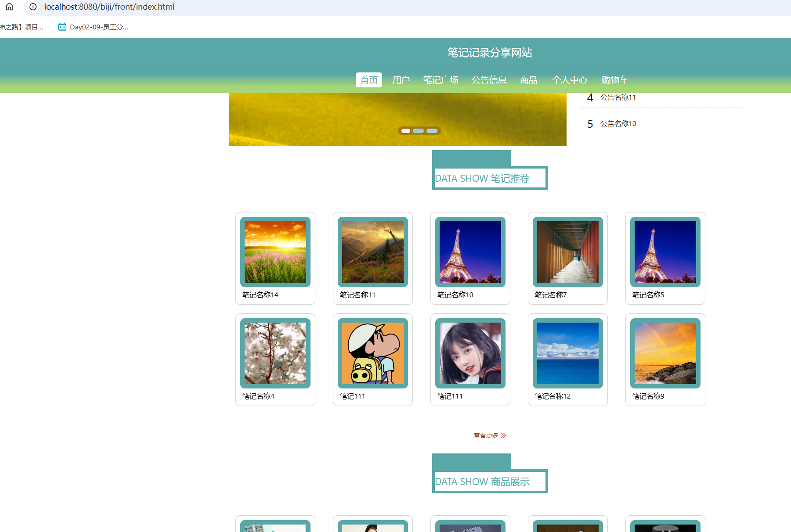Click the 笔记名称9 title text
Screen dimensions: 791x532
pos(648,396)
